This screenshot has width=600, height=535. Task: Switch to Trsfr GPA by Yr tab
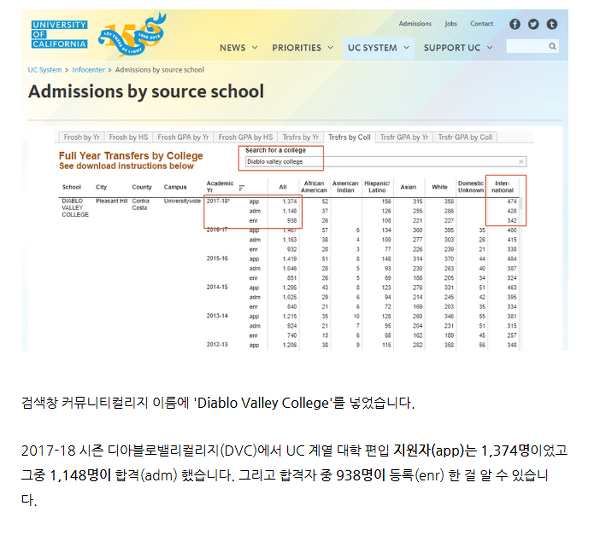click(x=404, y=137)
